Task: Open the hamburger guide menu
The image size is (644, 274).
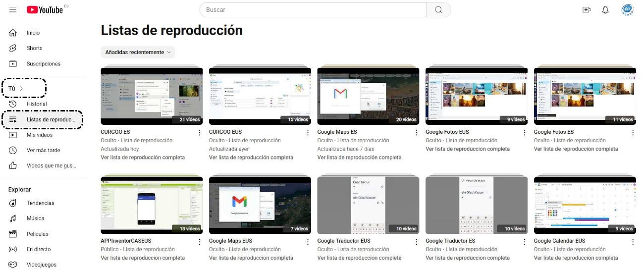Action: 13,9
